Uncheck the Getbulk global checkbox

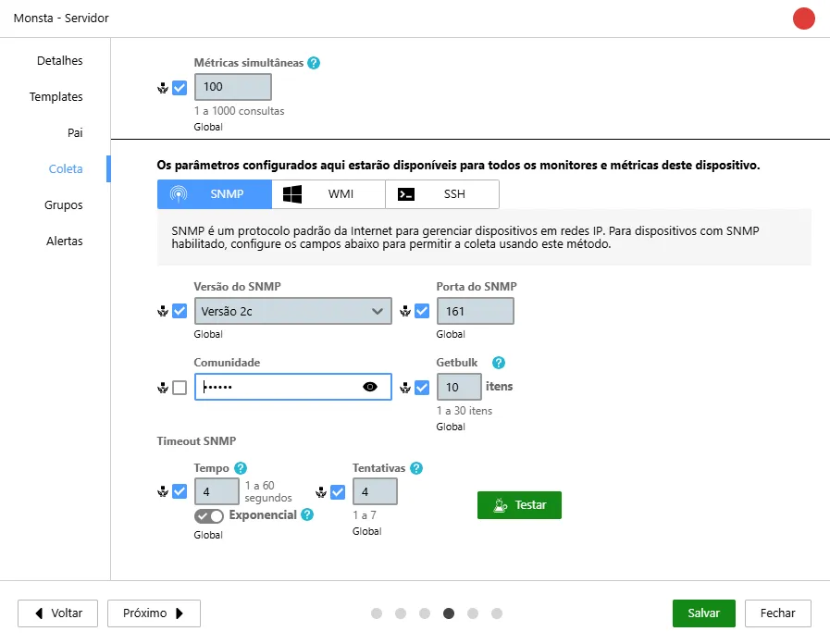point(422,388)
